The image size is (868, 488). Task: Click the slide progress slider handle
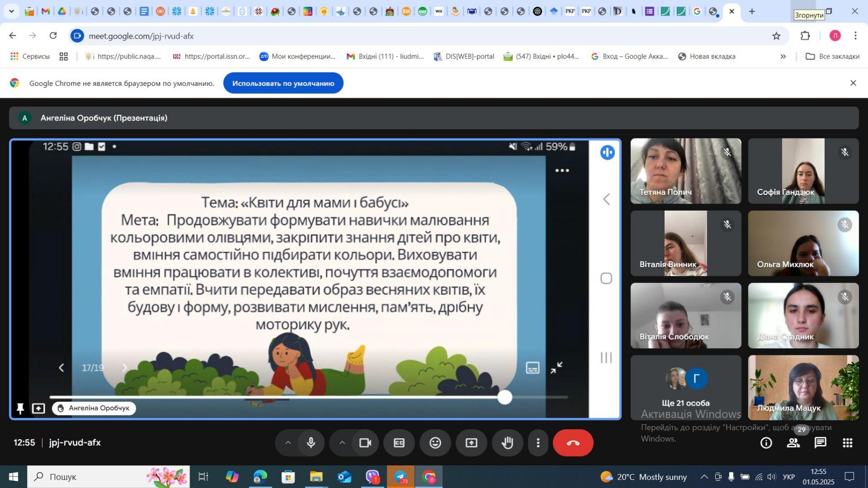coord(504,397)
